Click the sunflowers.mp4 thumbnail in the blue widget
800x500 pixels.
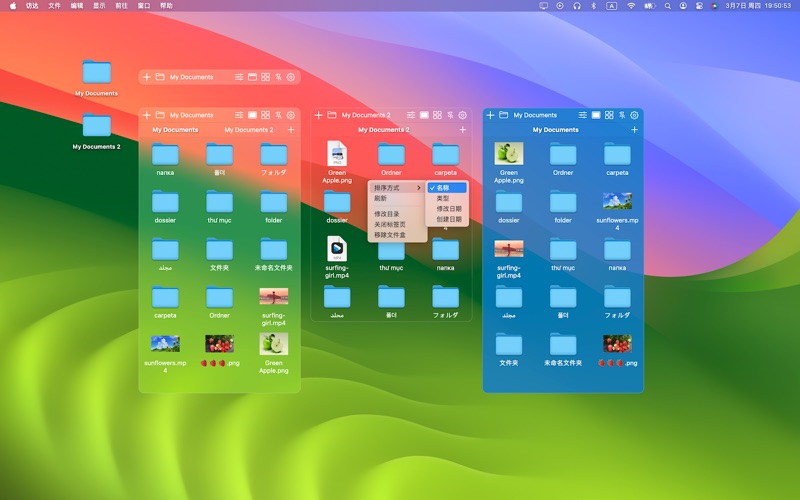(x=617, y=201)
